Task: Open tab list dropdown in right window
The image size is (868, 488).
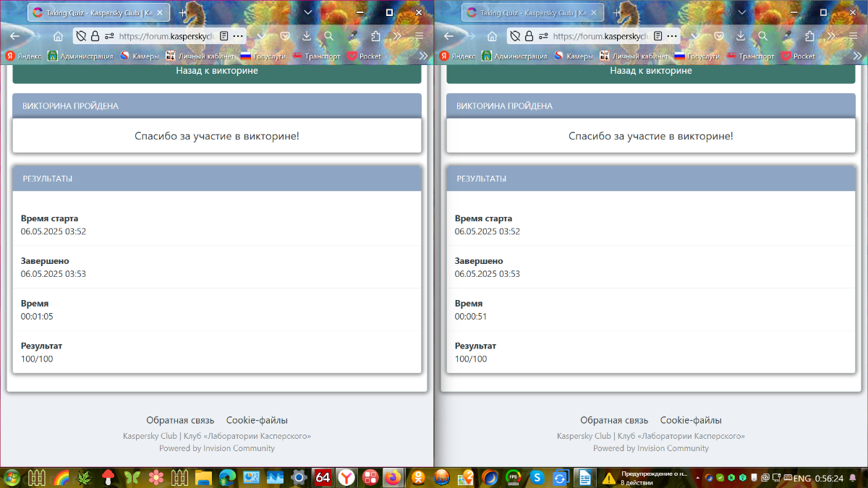Action: click(x=741, y=12)
